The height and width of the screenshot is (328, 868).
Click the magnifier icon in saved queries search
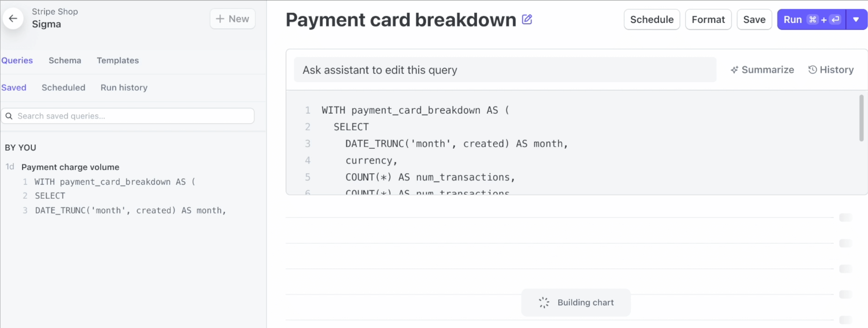(9, 116)
